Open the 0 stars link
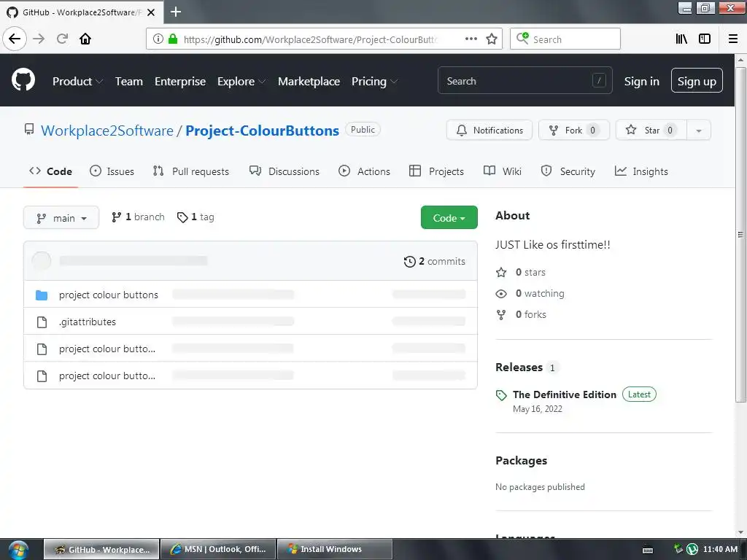The width and height of the screenshot is (747, 560). [x=521, y=273]
